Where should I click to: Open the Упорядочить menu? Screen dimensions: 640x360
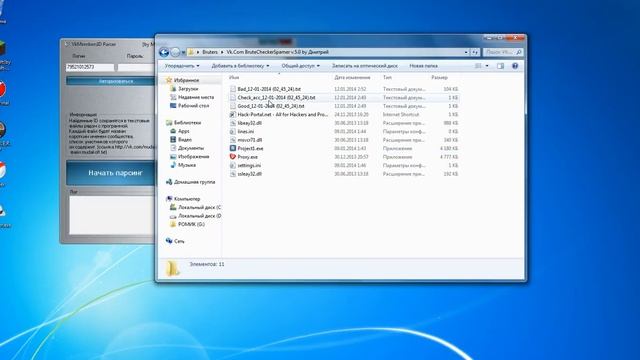[182, 66]
